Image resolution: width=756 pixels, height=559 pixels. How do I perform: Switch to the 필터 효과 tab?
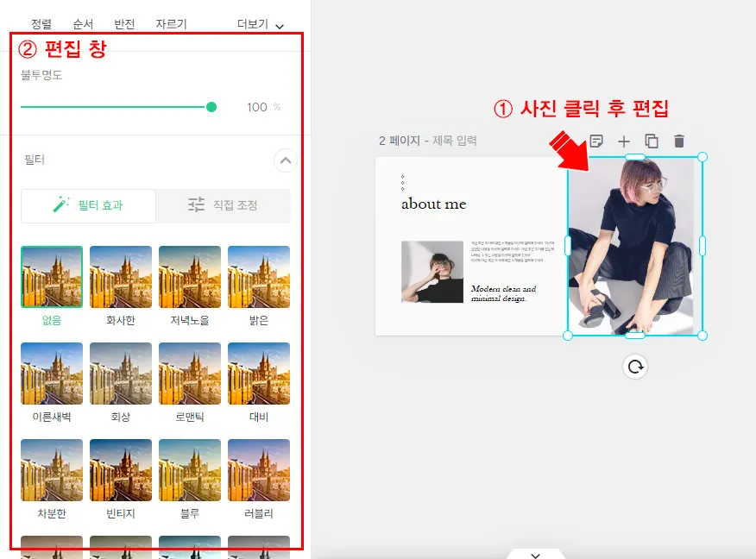(88, 206)
